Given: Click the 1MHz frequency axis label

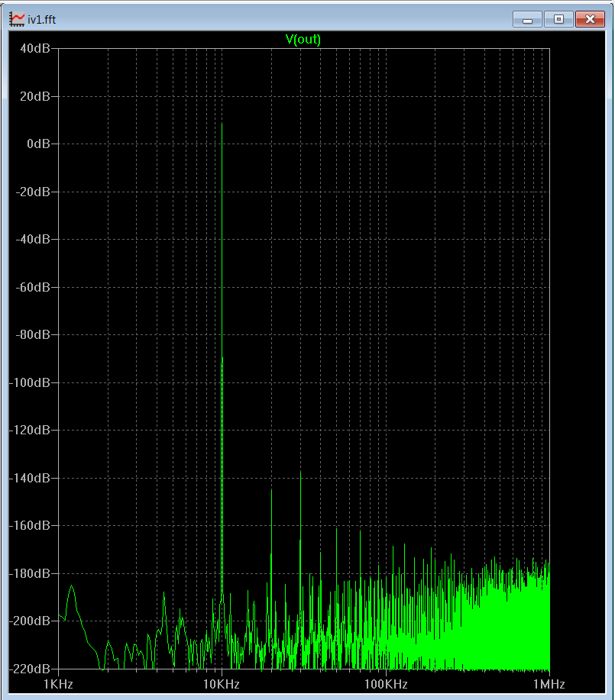Looking at the screenshot, I should point(549,684).
